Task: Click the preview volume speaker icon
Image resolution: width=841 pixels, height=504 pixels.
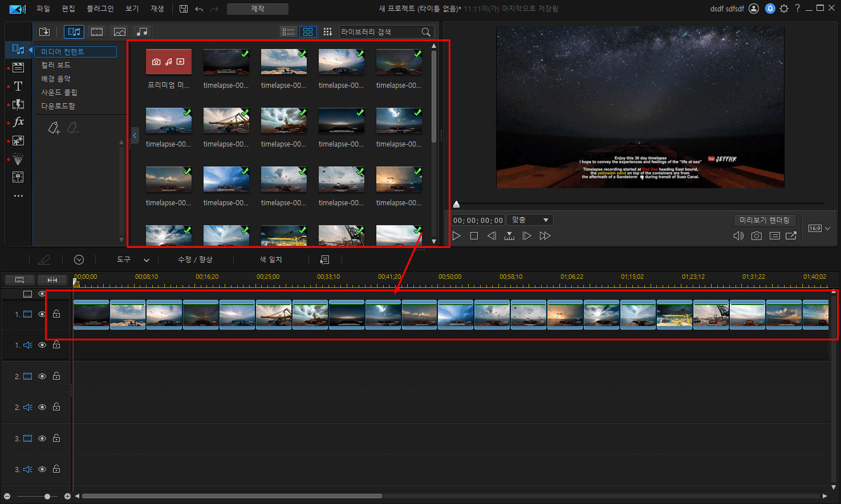Action: coord(738,235)
